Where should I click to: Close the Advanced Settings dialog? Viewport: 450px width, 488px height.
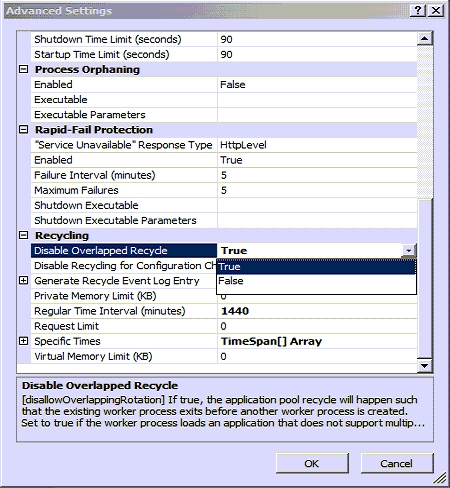click(x=436, y=11)
